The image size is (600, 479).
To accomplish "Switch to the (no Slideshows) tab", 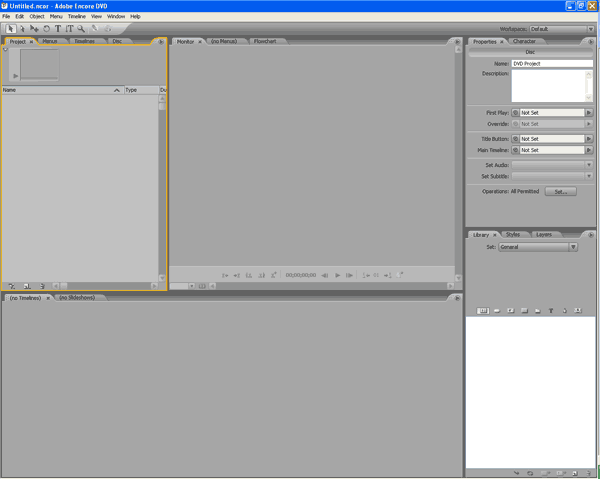I will point(77,298).
